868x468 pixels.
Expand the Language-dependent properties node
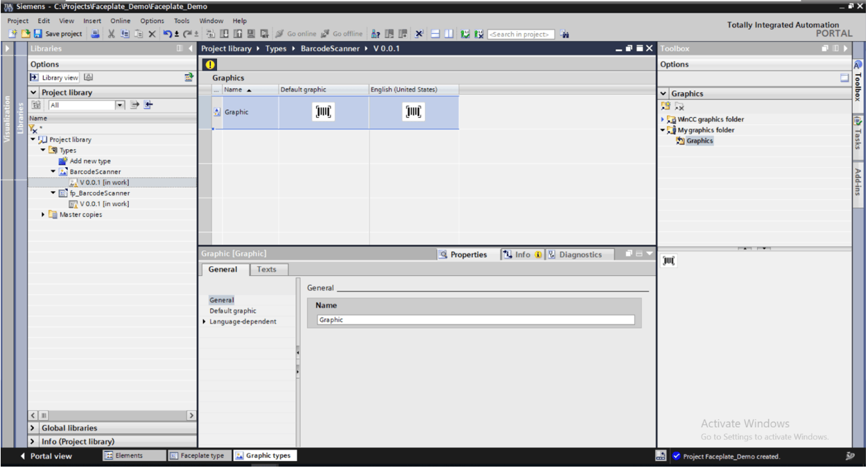click(x=205, y=322)
